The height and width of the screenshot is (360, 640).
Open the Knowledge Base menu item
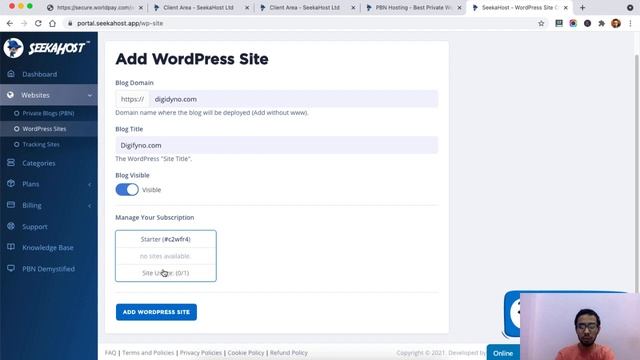point(48,247)
